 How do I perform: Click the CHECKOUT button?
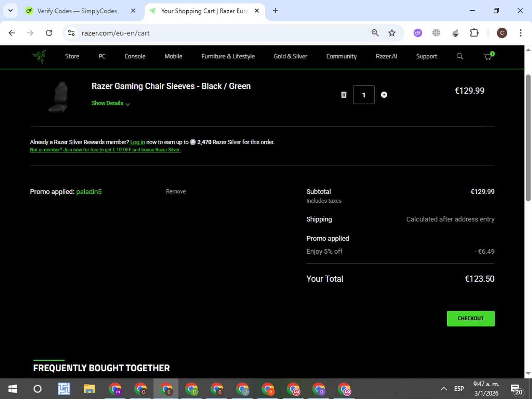coord(471,318)
